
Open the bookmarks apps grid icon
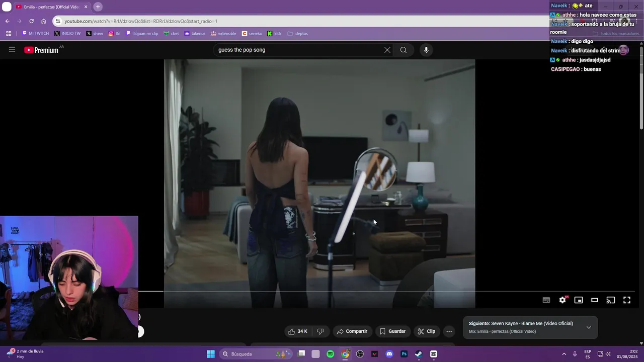9,34
